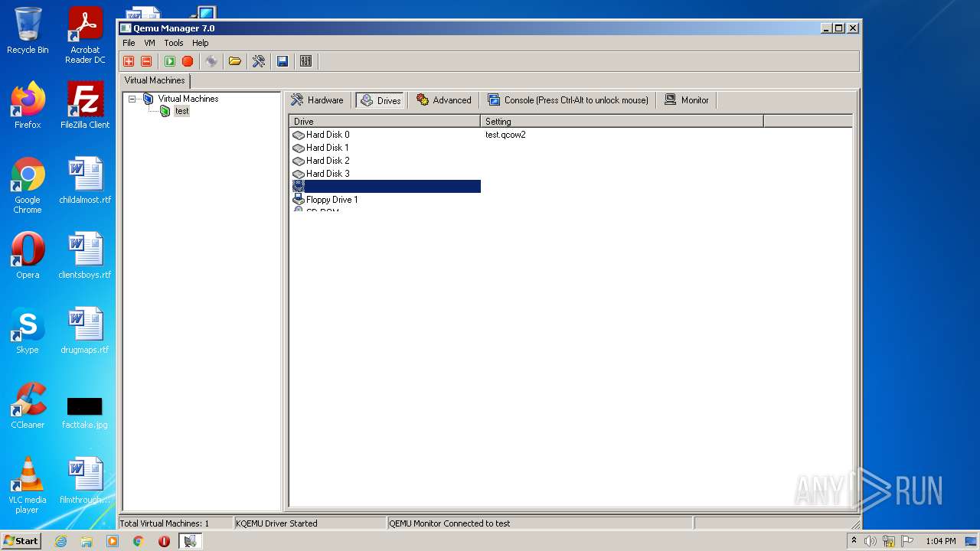980x551 pixels.
Task: Select the Virtual Machines tab
Action: pyautogui.click(x=155, y=80)
